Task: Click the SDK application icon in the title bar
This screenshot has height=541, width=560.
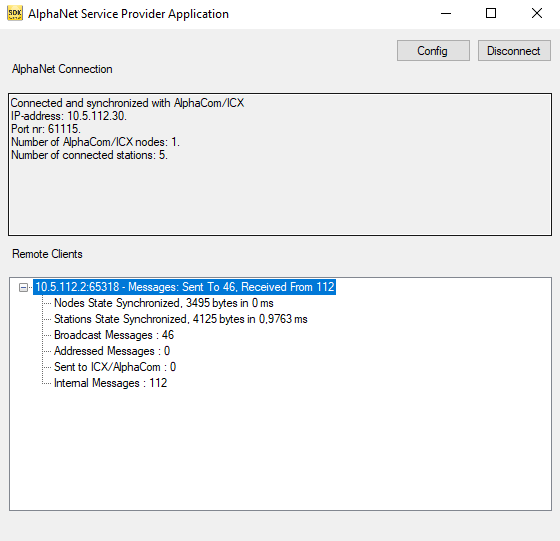Action: tap(15, 14)
